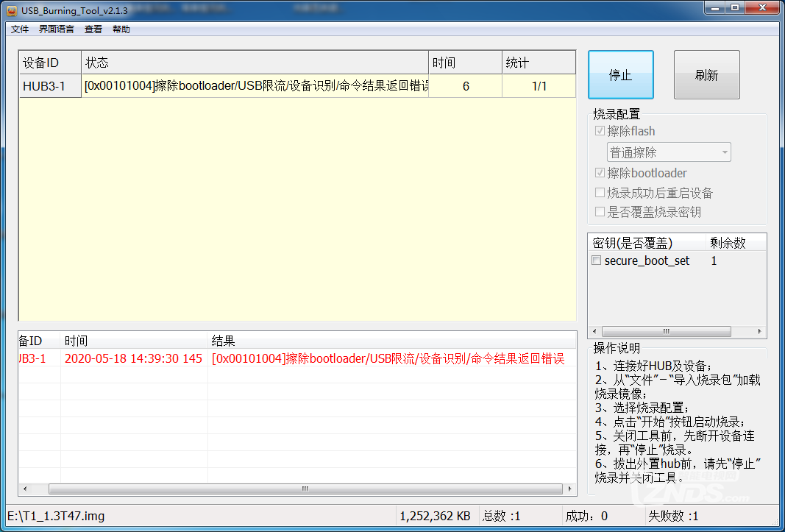Click status bar path E:\T1_1.3T47.img
Viewport: 785px width, 532px height.
tap(56, 516)
